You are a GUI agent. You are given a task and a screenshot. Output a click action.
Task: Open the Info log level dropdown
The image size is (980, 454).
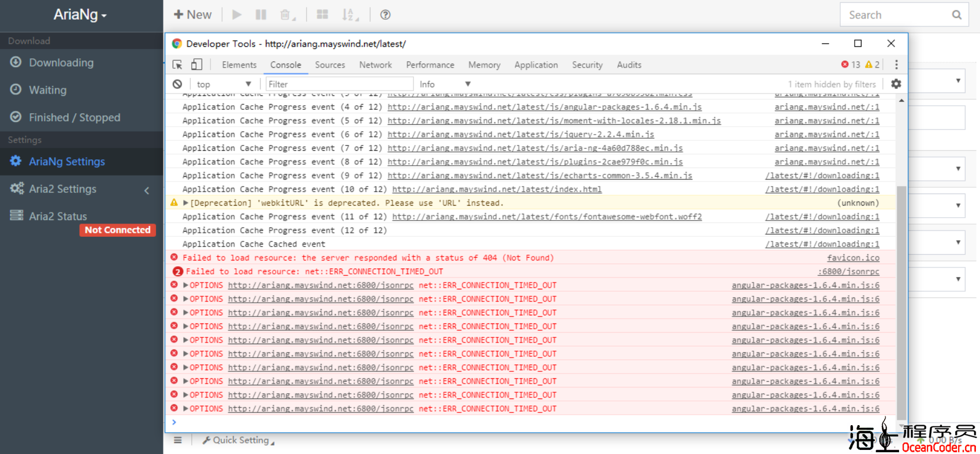pos(445,84)
